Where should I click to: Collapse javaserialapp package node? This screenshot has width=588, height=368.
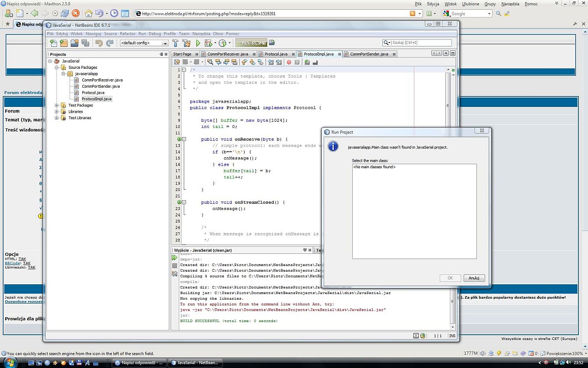point(63,74)
